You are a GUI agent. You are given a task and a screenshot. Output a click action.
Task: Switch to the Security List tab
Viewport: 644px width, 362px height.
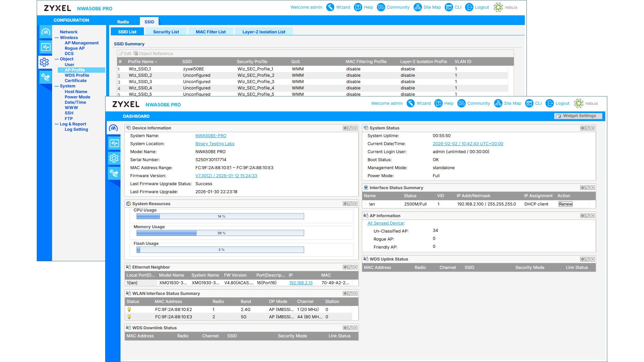(x=166, y=31)
